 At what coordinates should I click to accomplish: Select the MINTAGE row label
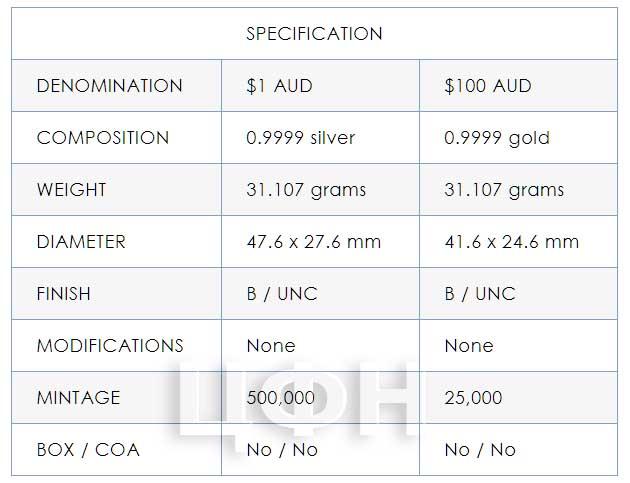79,398
